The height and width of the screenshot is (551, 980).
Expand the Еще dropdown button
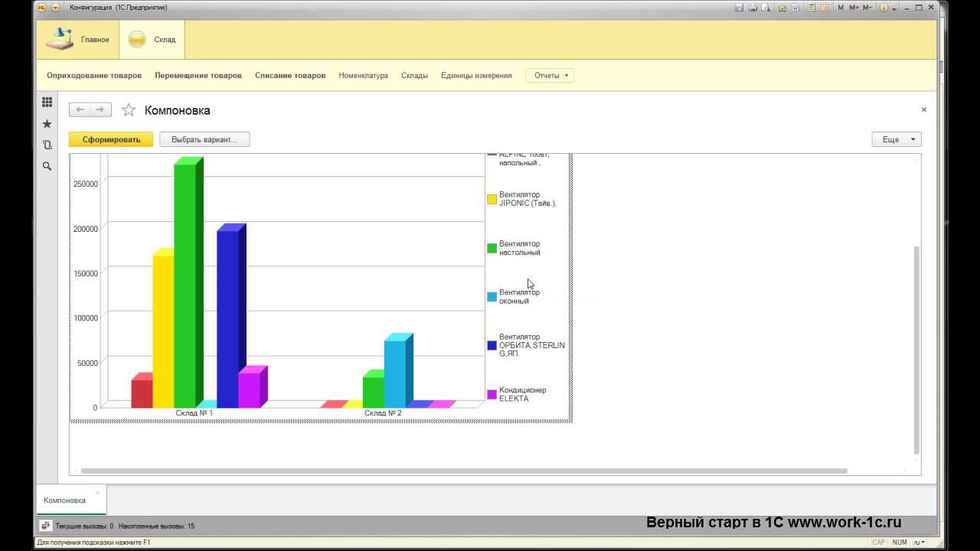[896, 139]
